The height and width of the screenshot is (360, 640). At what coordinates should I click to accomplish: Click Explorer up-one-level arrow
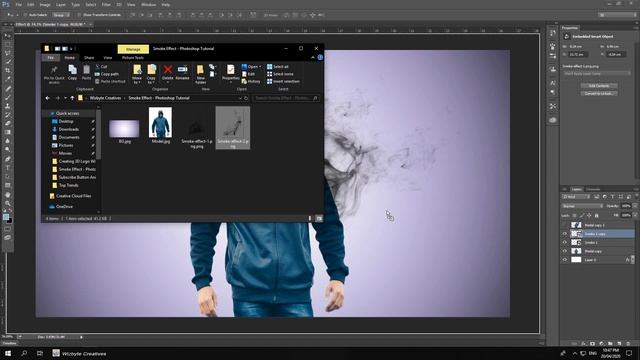pos(72,98)
